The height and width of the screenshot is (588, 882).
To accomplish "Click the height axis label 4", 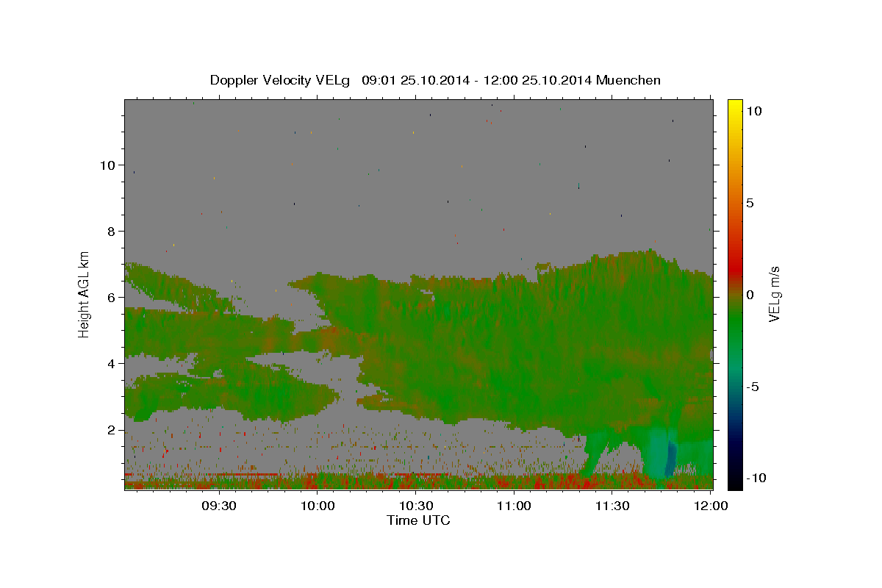I will tap(111, 363).
